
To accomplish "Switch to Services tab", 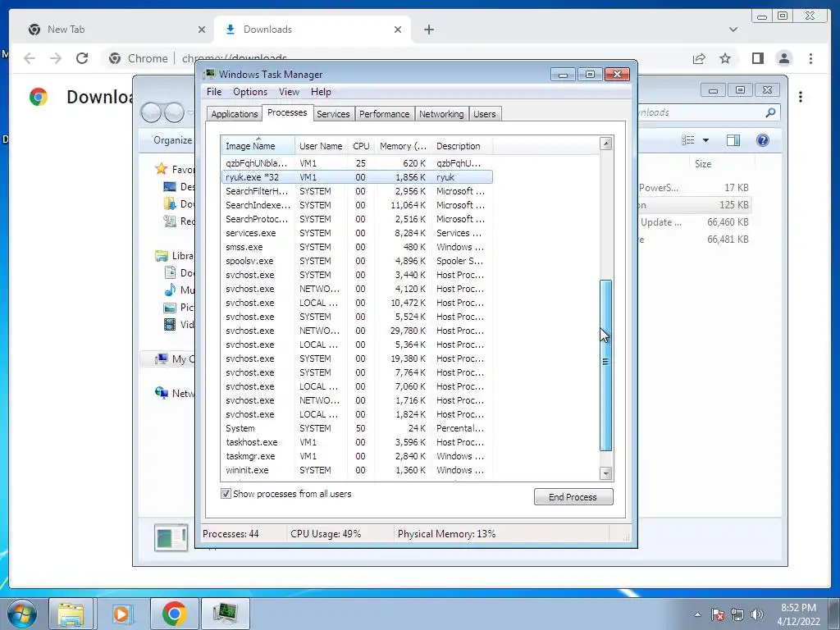I will (333, 114).
